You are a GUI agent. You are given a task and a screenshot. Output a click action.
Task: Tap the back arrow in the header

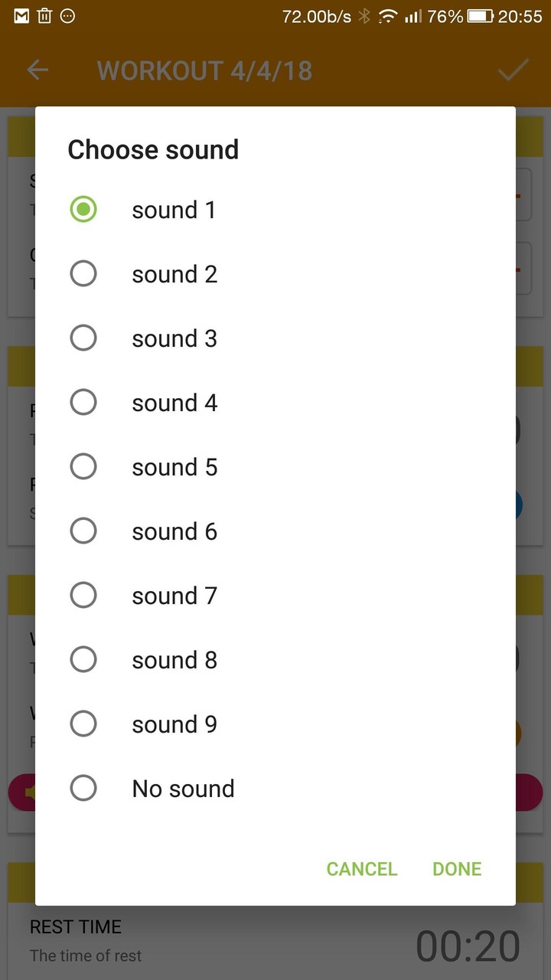coord(37,70)
